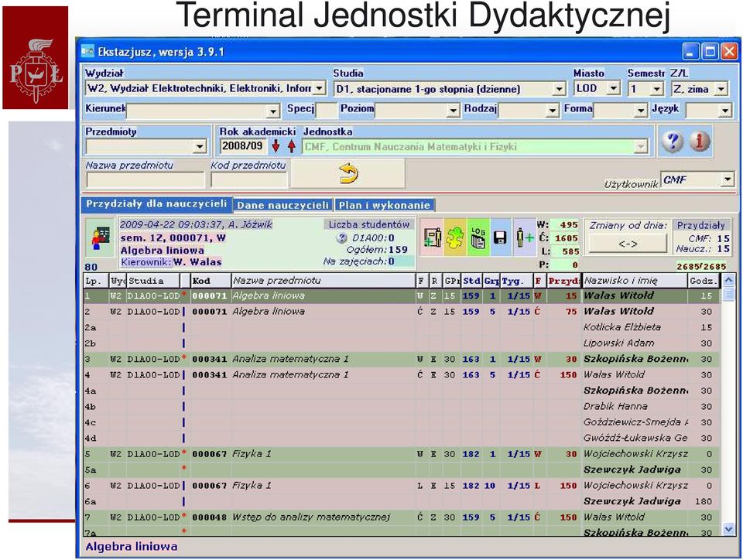Click the Godz. column header

tap(704, 281)
